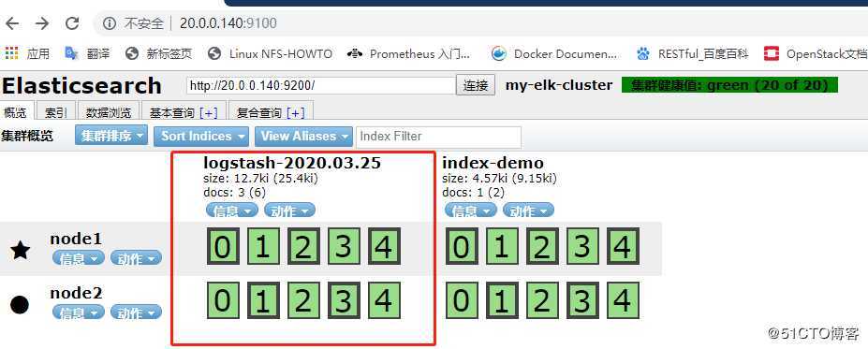Click the Index Filter field
868x349 pixels.
pos(438,137)
